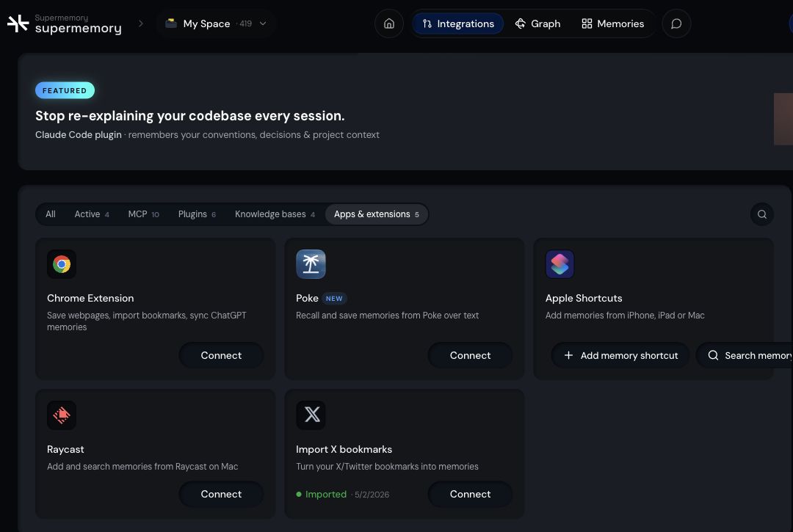The height and width of the screenshot is (532, 793).
Task: Select the All filter tab
Action: (51, 214)
